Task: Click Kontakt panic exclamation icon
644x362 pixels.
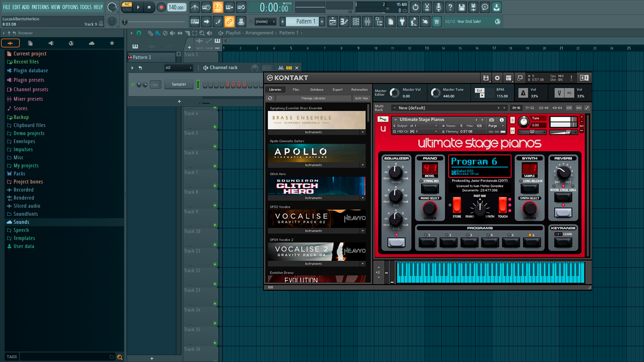Action: click(571, 78)
